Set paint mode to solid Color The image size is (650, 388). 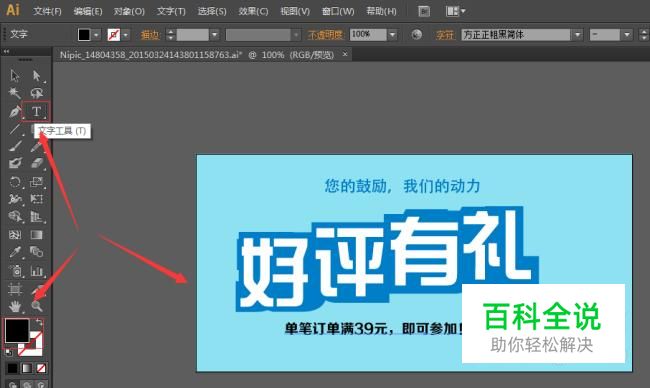pos(12,368)
